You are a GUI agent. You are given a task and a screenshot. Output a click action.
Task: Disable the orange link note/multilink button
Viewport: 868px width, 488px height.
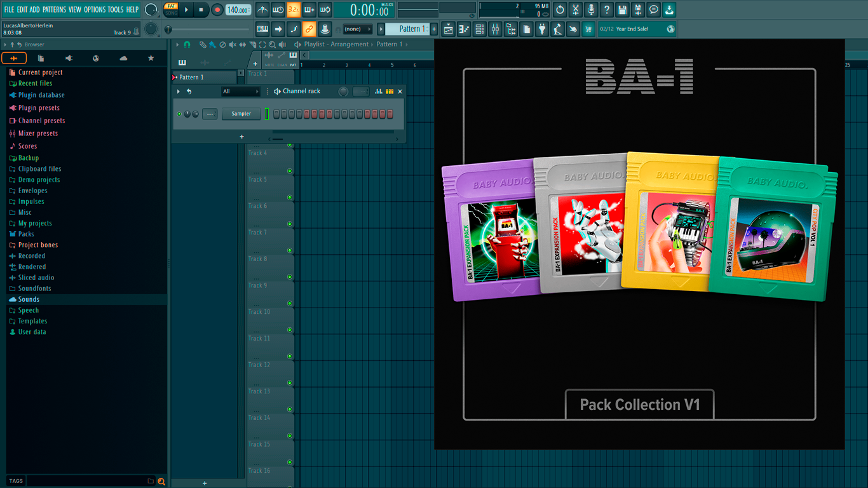pos(309,29)
